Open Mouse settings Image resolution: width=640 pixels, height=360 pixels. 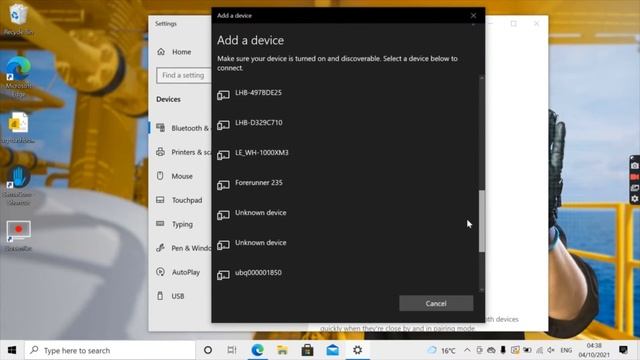tap(180, 176)
